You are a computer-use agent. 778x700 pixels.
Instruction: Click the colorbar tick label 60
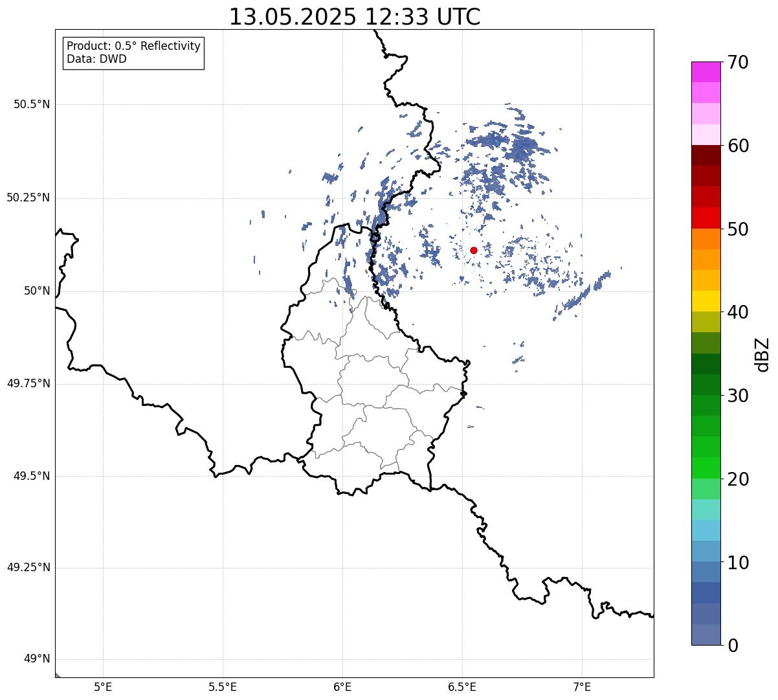click(x=738, y=146)
